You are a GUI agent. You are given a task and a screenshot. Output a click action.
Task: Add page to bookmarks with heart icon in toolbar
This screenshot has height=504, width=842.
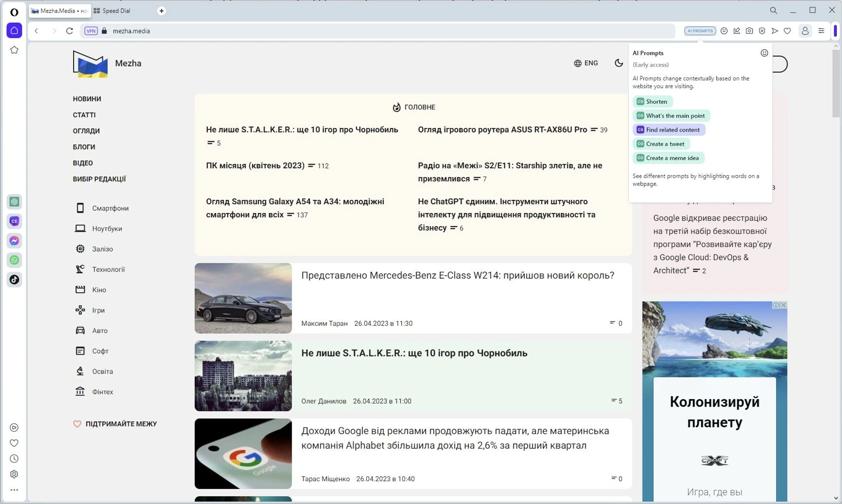coord(788,31)
